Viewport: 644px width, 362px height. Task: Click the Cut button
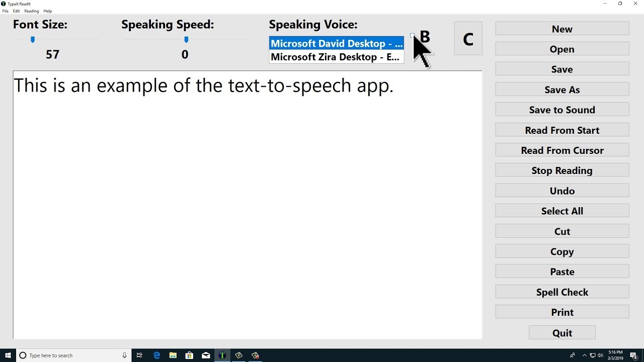click(x=562, y=231)
